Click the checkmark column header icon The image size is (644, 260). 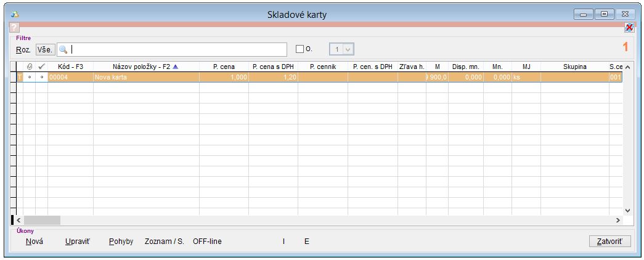coord(41,67)
